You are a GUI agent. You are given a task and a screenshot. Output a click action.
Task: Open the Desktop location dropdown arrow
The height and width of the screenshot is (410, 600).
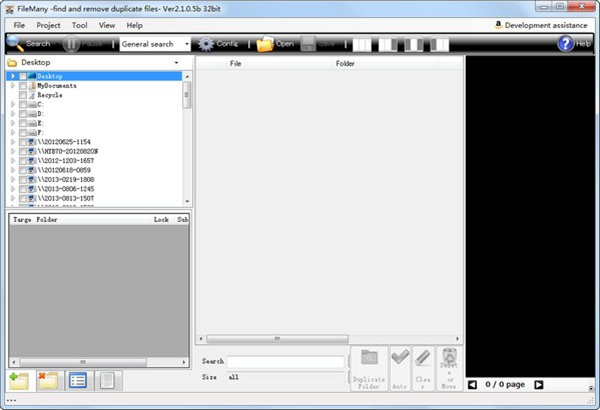coord(178,62)
